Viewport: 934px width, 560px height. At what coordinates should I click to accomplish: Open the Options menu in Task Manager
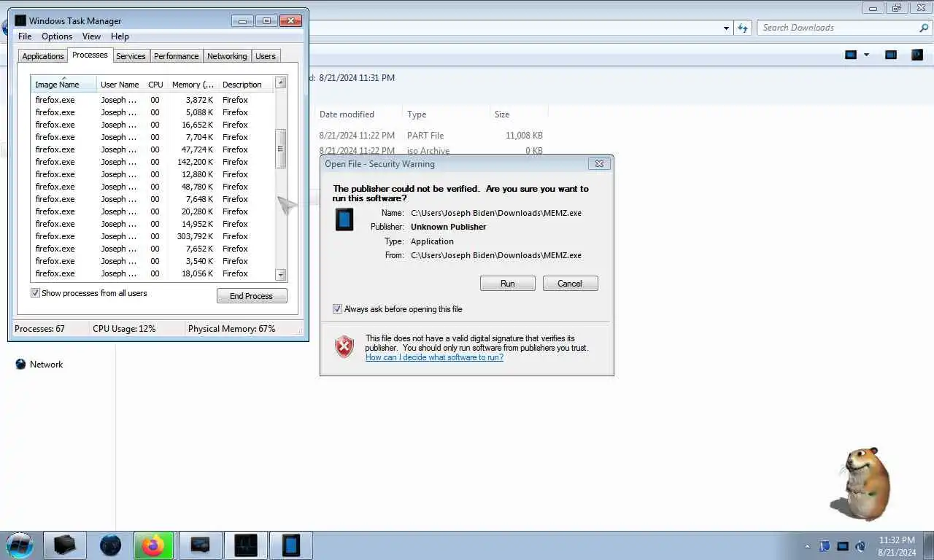57,36
